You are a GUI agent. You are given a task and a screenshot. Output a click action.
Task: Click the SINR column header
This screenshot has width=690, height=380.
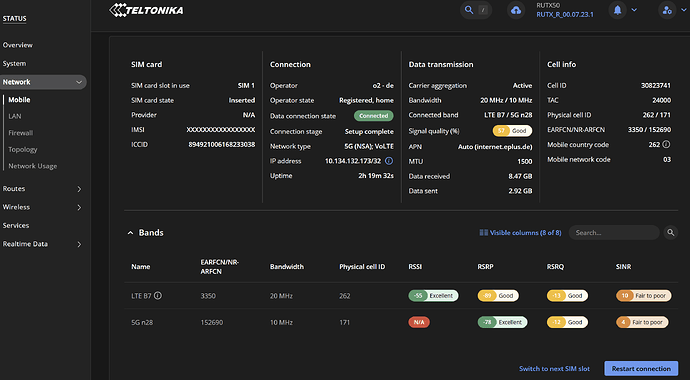coord(623,267)
